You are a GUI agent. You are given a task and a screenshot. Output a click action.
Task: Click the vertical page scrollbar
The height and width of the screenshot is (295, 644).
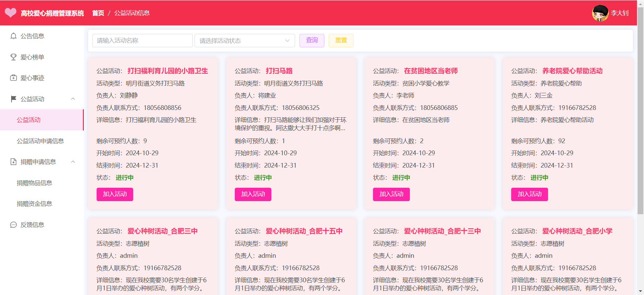[640, 111]
